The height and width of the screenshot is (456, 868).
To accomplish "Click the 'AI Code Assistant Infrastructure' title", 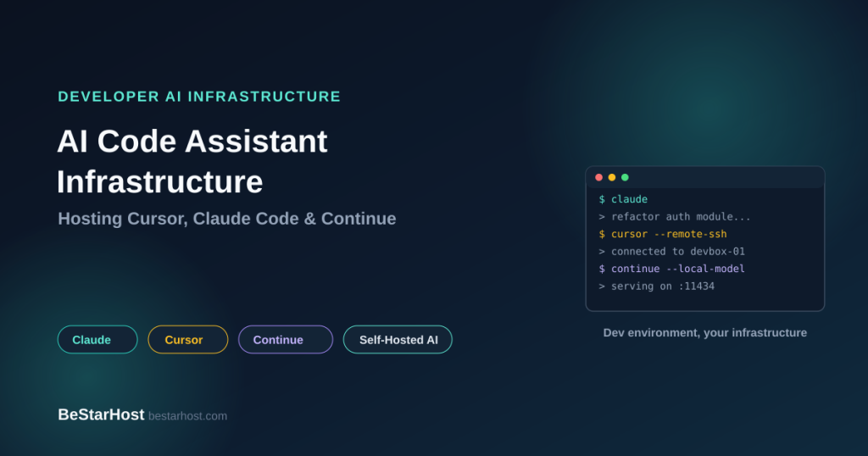I will click(x=192, y=162).
